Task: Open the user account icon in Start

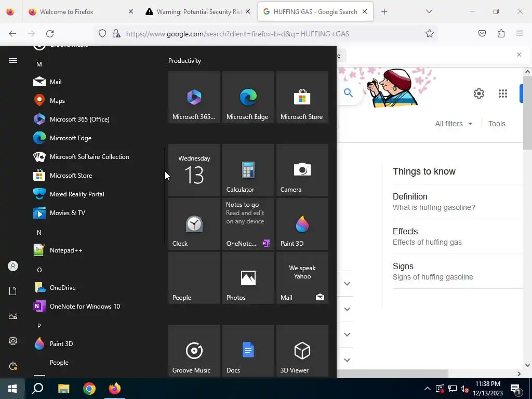Action: 13,266
